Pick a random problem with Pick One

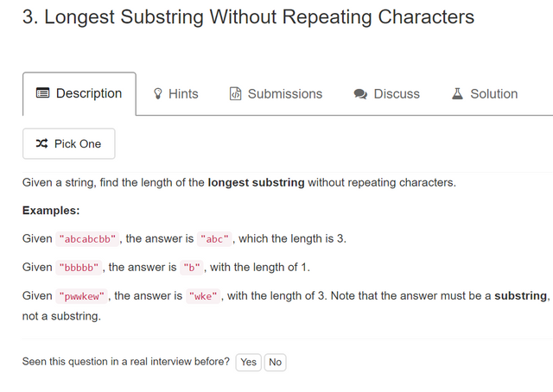coord(69,143)
